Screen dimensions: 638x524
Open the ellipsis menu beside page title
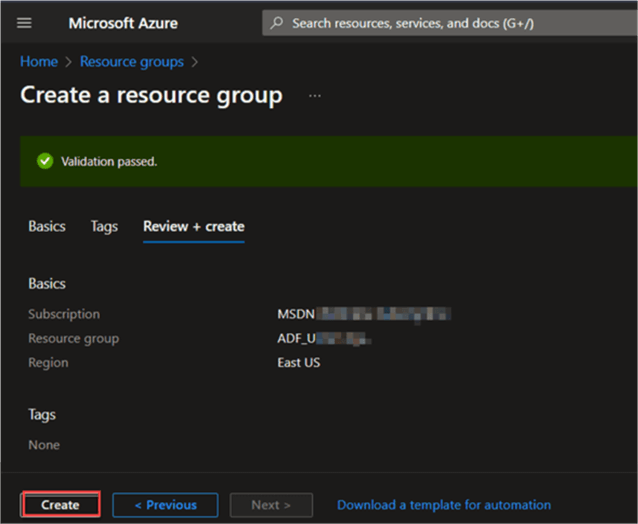[315, 96]
